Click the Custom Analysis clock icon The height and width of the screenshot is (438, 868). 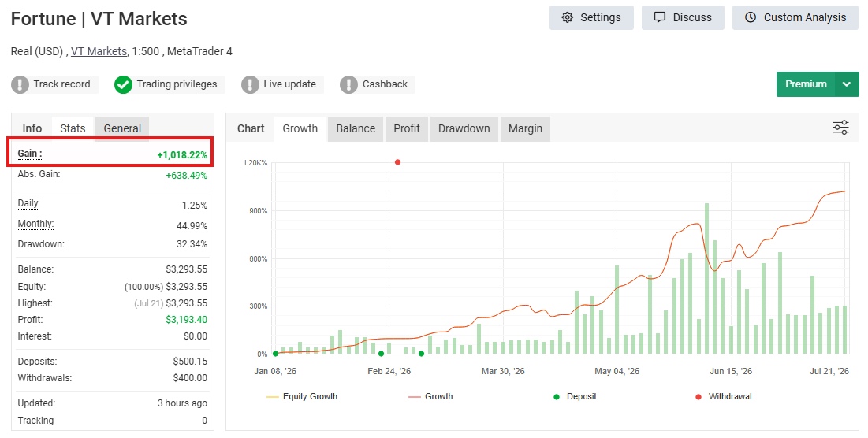(750, 17)
